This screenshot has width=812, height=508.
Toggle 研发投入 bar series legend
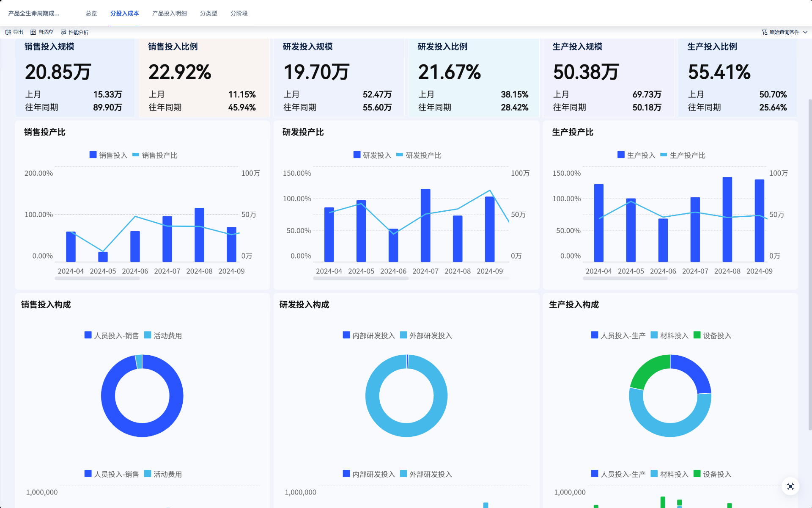tap(357, 155)
